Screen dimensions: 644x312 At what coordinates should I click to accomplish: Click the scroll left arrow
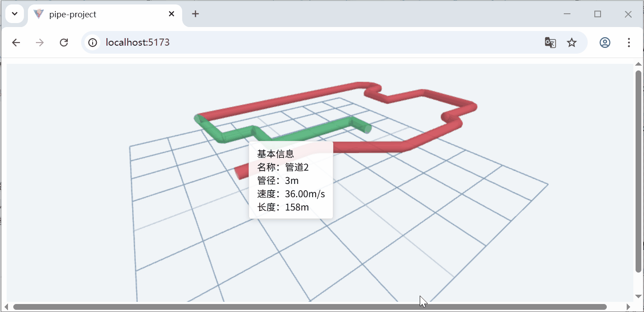pyautogui.click(x=6, y=307)
